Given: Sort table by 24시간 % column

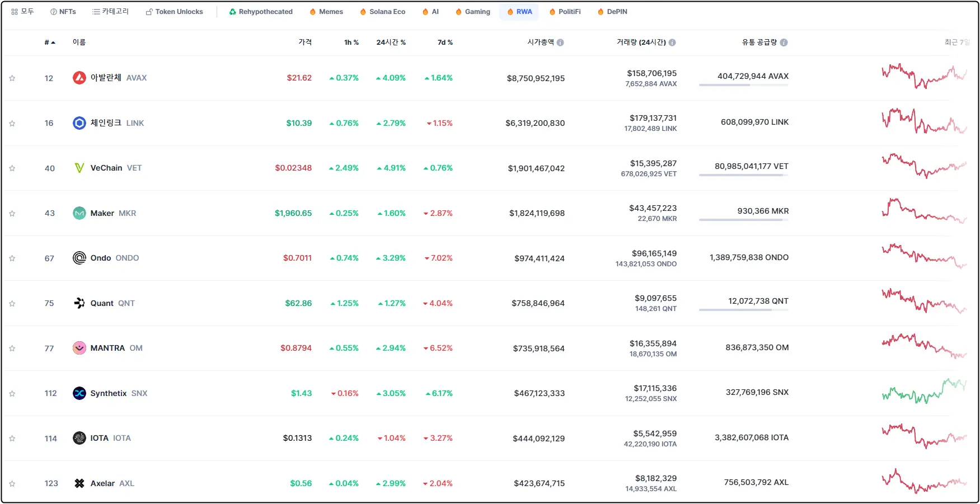Looking at the screenshot, I should (391, 43).
